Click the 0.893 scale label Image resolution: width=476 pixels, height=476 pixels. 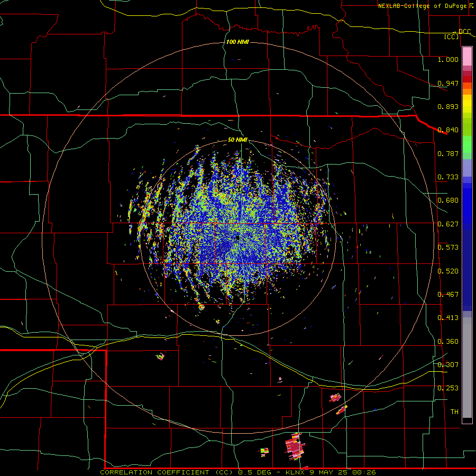click(448, 106)
